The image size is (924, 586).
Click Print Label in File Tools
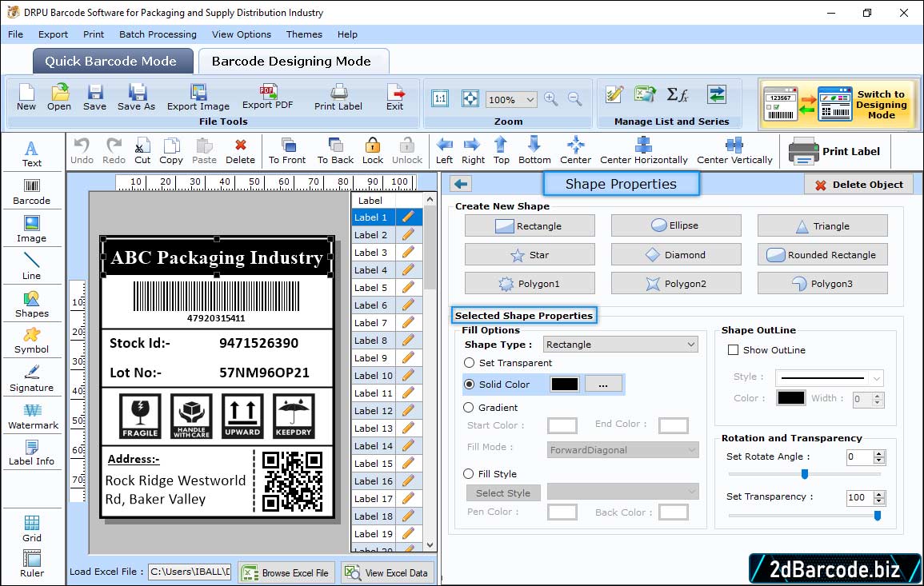coord(338,98)
